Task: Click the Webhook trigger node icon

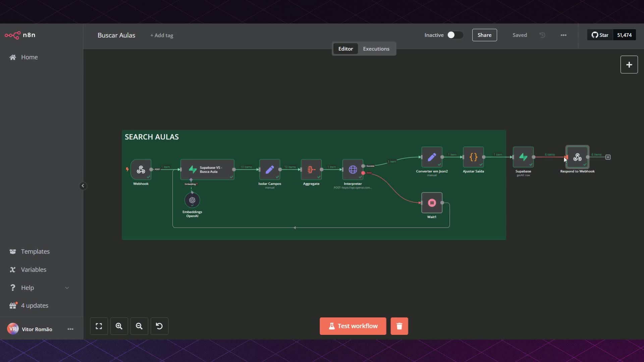Action: click(x=141, y=170)
